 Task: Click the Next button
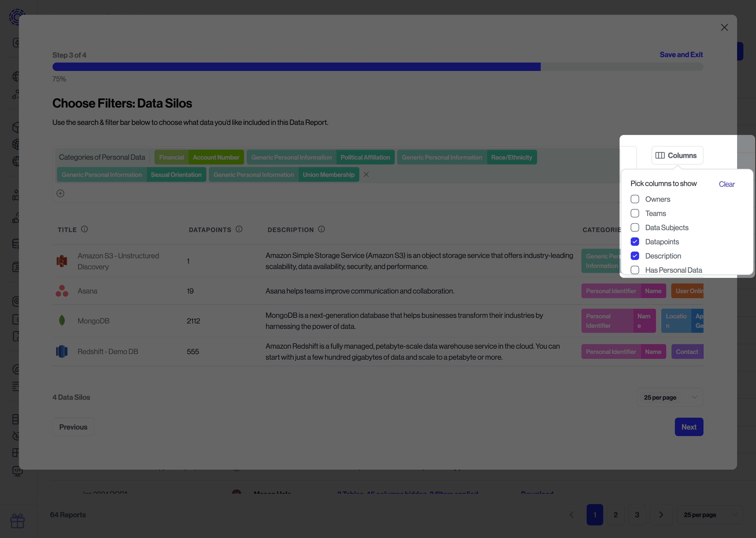tap(689, 427)
